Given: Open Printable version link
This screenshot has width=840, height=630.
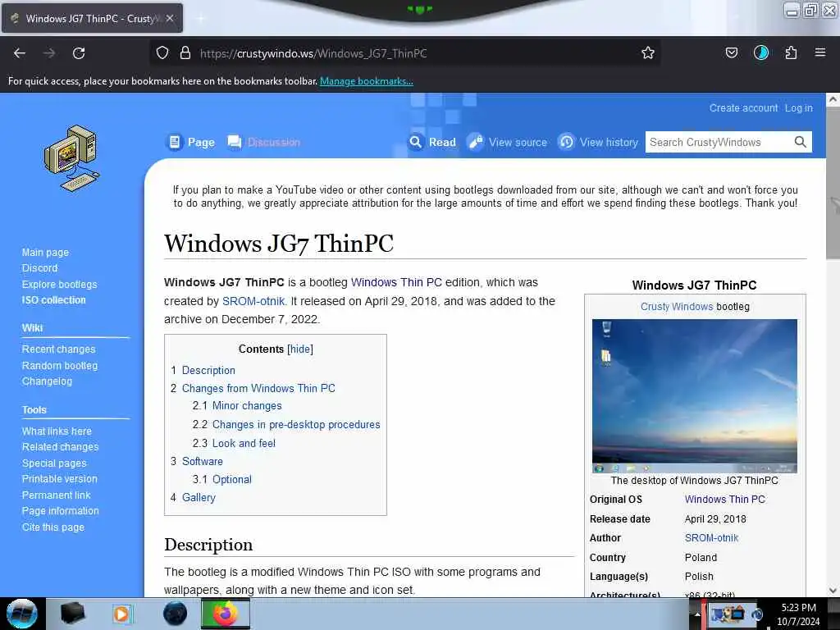Looking at the screenshot, I should pos(59,478).
